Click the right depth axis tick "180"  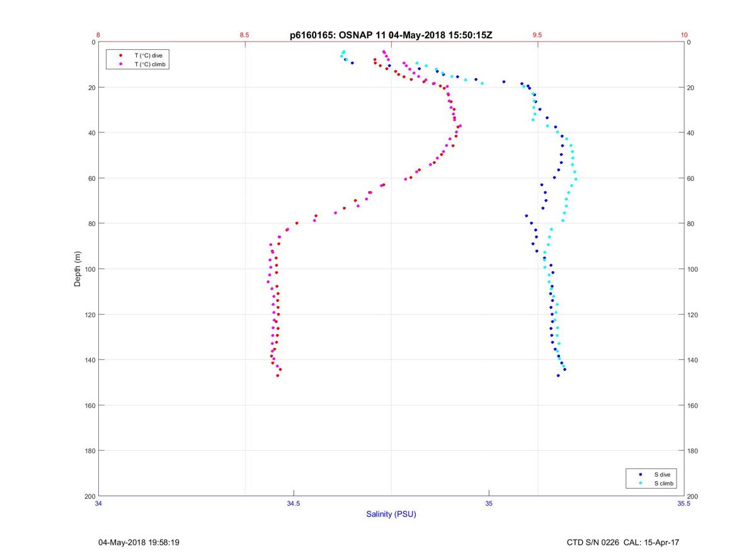[693, 451]
